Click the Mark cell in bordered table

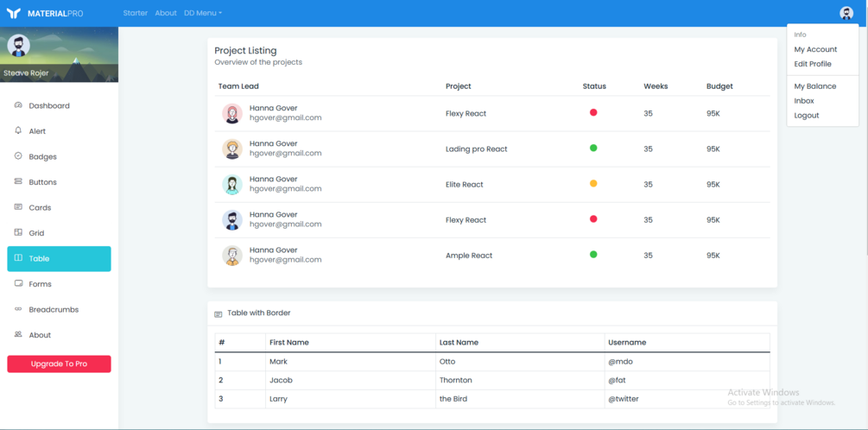pyautogui.click(x=351, y=362)
